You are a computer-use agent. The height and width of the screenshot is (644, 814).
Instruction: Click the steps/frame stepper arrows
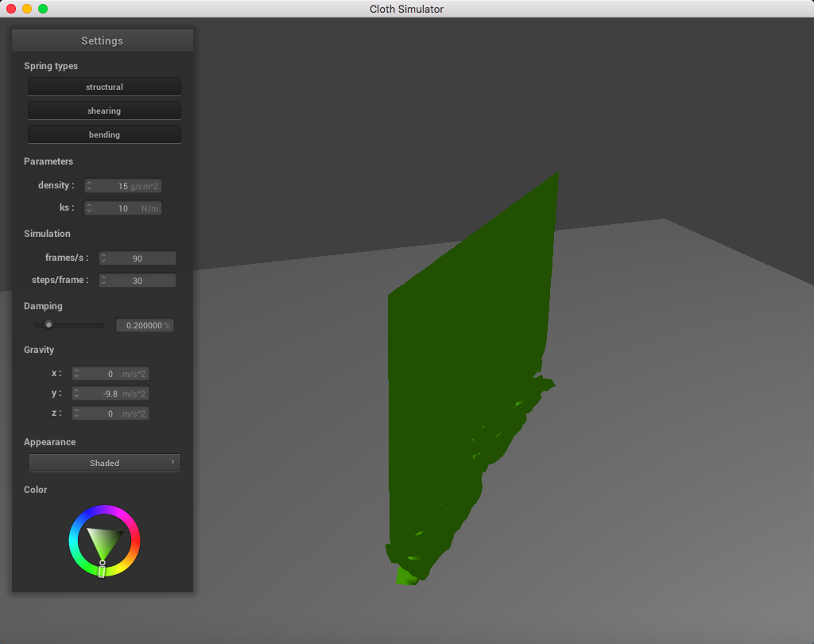coord(103,281)
